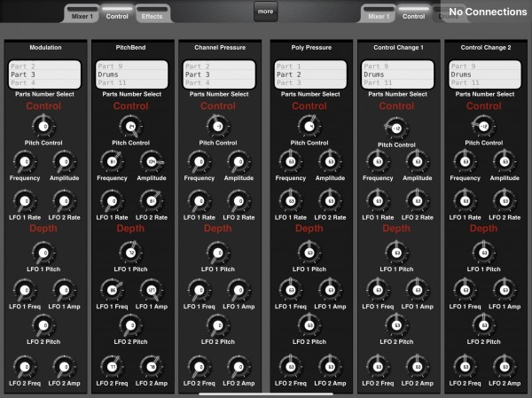
Task: Click Modulation Frequency knob
Action: [x=25, y=162]
